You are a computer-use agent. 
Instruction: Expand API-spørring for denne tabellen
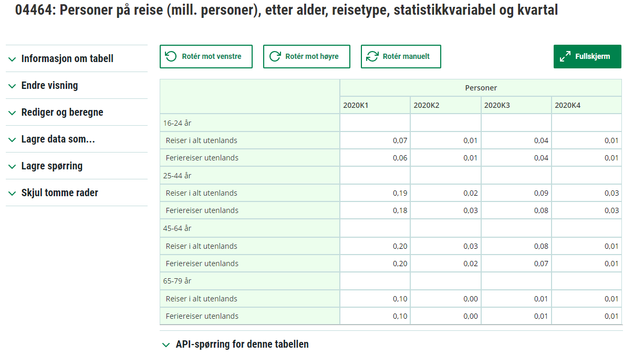[x=242, y=345]
